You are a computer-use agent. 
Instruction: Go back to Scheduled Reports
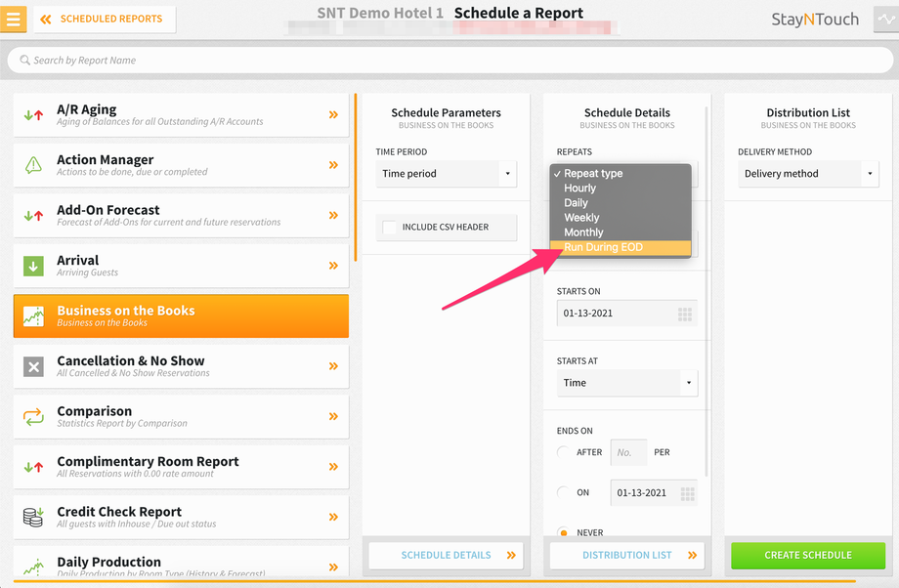pos(105,19)
